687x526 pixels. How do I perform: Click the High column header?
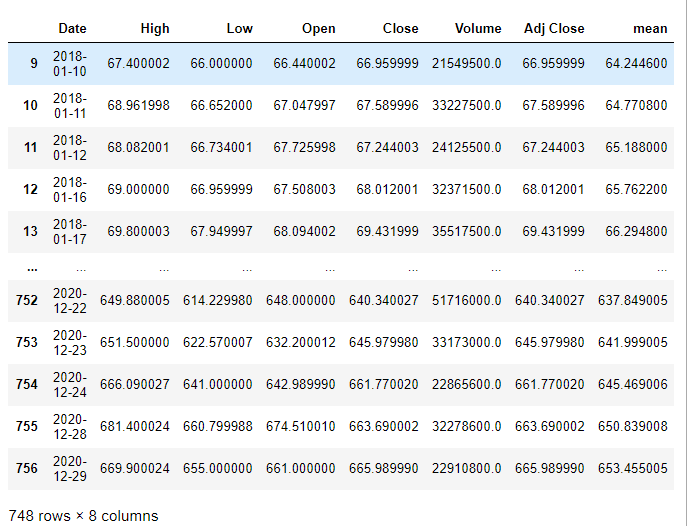tap(155, 28)
